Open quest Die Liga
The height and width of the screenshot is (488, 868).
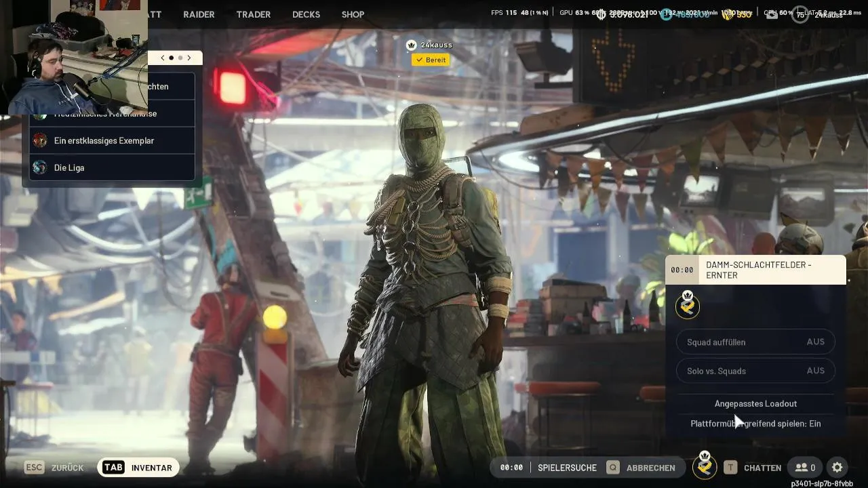coord(112,167)
